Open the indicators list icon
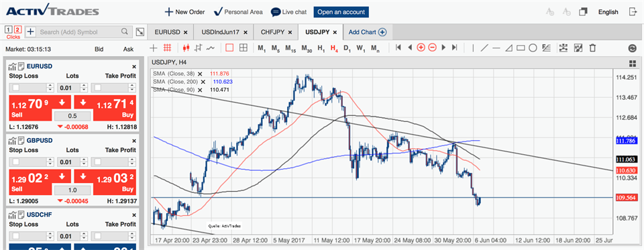The image size is (644, 250). tap(563, 48)
